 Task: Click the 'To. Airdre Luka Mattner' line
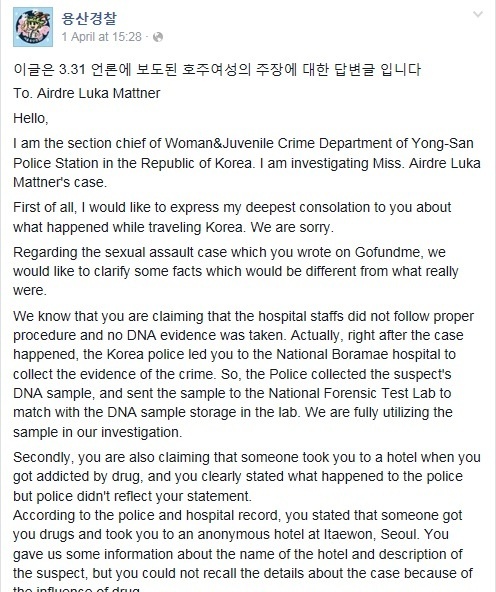[x=87, y=93]
